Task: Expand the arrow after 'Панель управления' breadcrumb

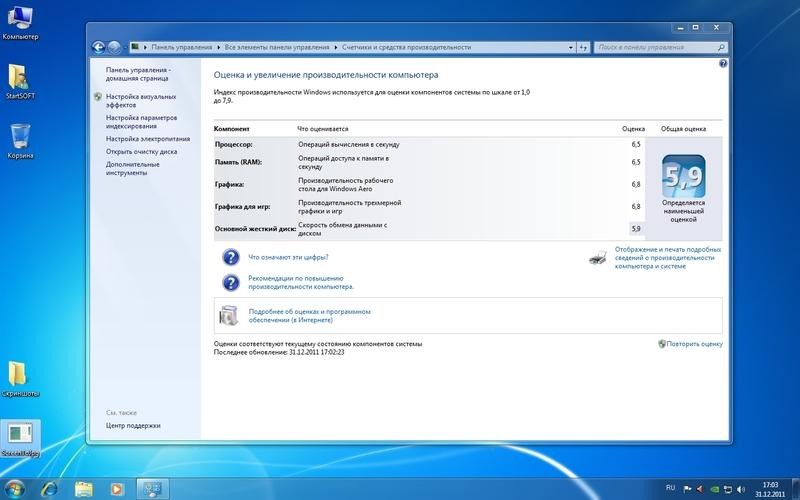Action: coord(218,47)
